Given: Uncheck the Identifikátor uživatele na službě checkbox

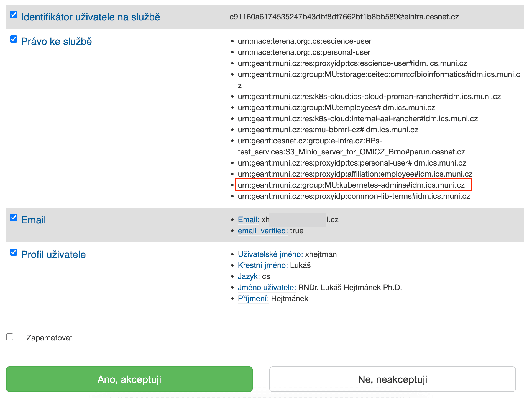Looking at the screenshot, I should pyautogui.click(x=14, y=15).
